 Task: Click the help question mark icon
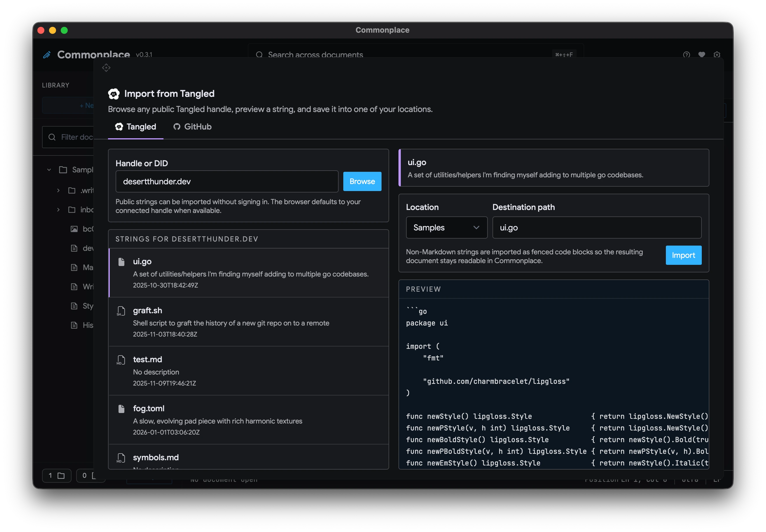tap(686, 55)
